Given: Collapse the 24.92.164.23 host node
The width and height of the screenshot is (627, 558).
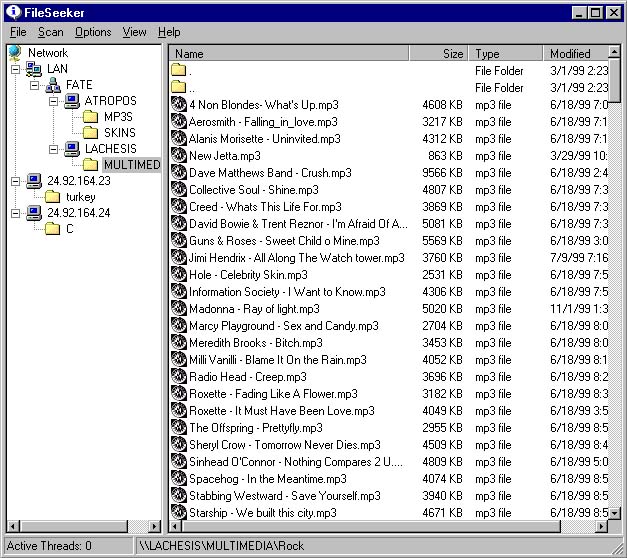Looking at the screenshot, I should [15, 181].
